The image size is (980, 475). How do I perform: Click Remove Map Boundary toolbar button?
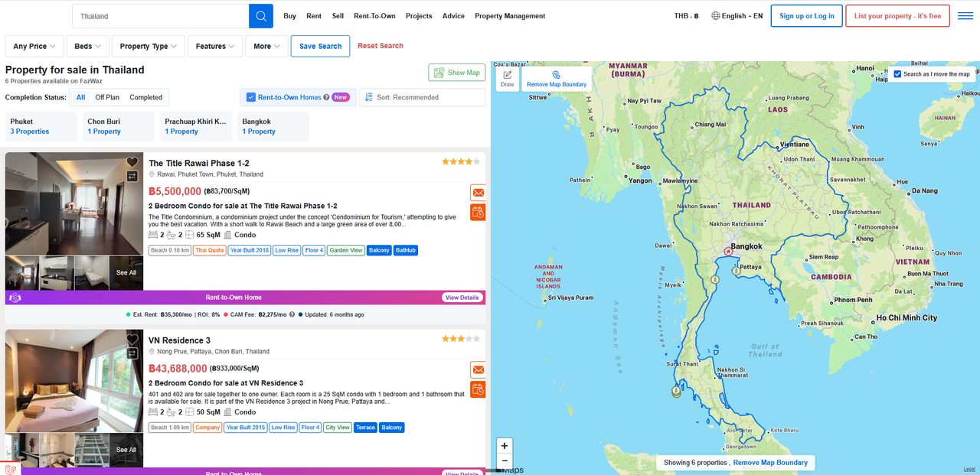pyautogui.click(x=557, y=79)
